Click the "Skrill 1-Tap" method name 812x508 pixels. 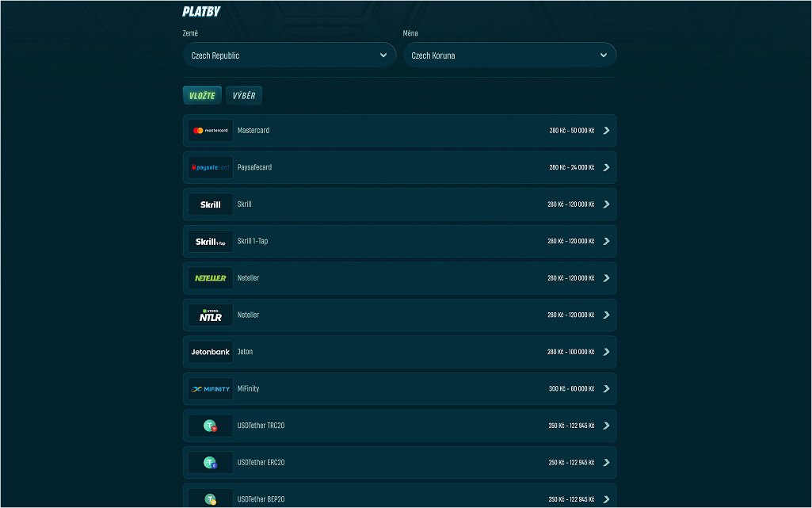253,241
